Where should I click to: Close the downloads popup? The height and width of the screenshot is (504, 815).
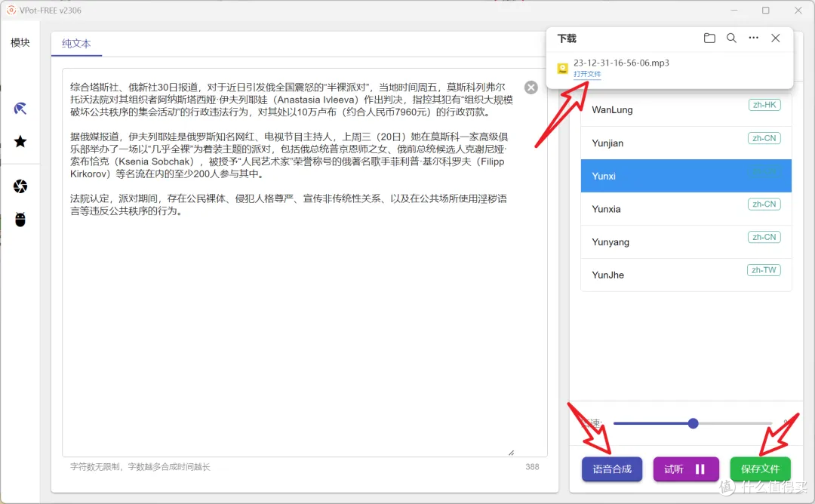click(776, 38)
